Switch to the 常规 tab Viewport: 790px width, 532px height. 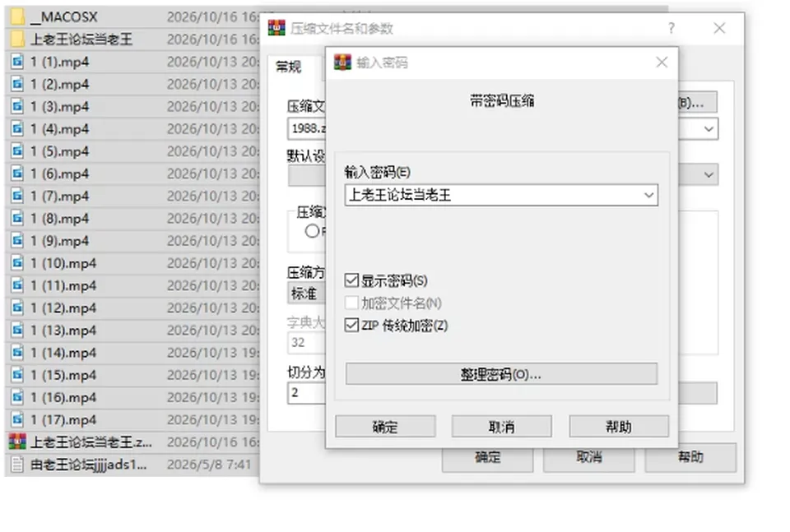tap(289, 67)
